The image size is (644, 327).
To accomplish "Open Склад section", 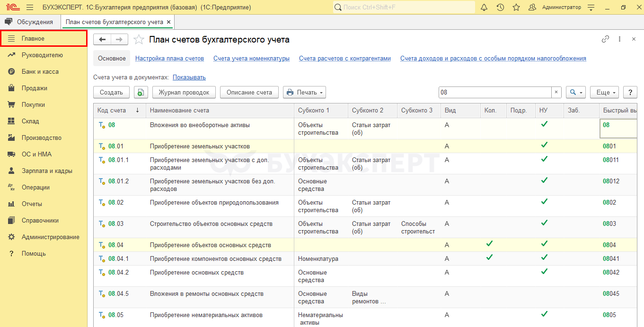I will (x=44, y=121).
